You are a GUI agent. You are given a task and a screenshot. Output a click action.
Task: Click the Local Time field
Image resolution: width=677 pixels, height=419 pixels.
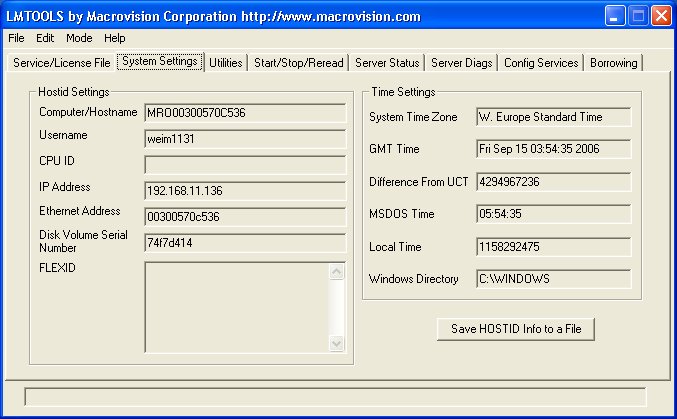pos(554,247)
